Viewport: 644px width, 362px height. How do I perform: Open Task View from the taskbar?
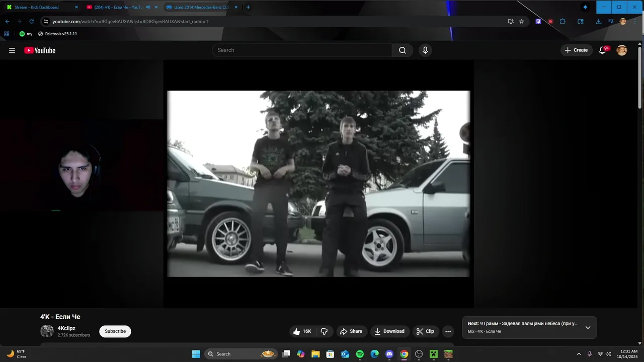(x=286, y=354)
